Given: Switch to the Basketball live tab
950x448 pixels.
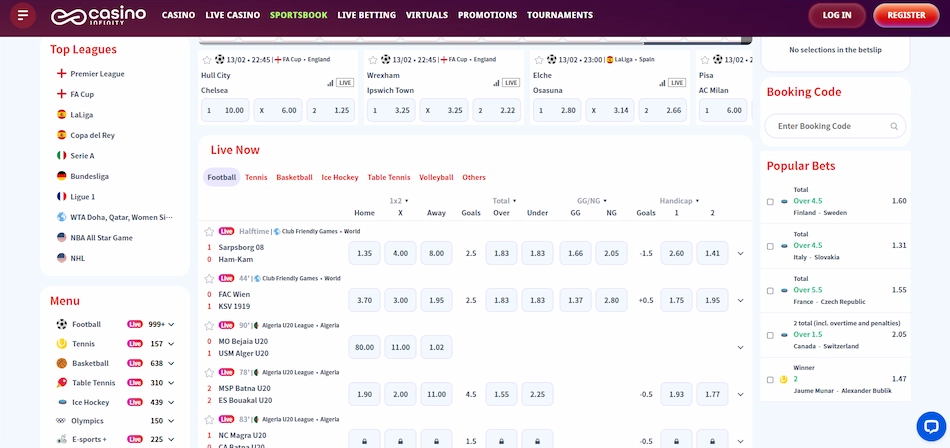Looking at the screenshot, I should click(294, 178).
